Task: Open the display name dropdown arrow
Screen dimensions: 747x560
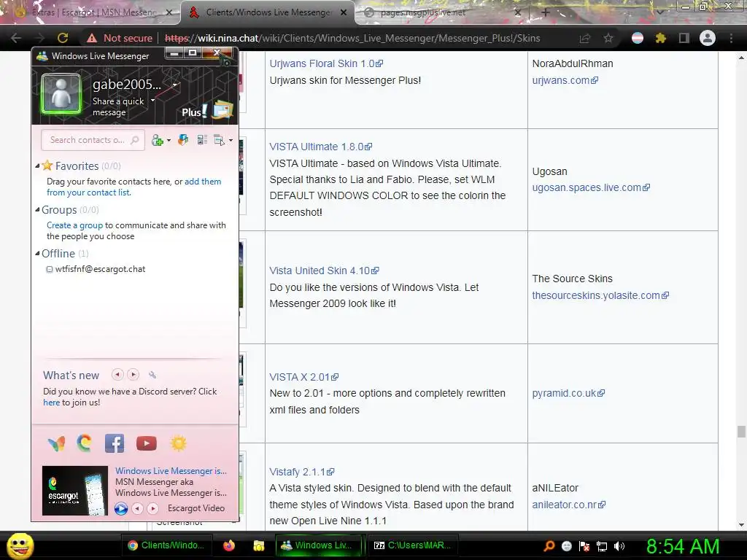Action: pos(175,85)
